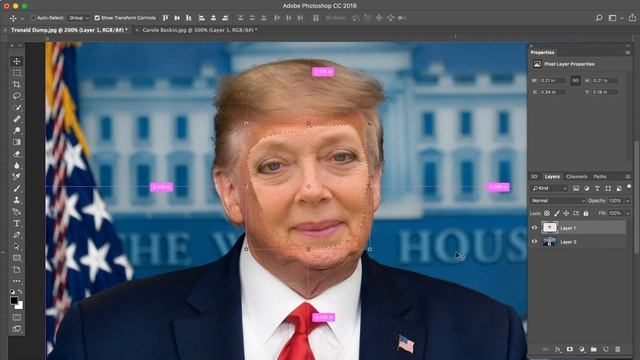The height and width of the screenshot is (360, 640).
Task: Select the Eraser tool
Action: pos(17,154)
